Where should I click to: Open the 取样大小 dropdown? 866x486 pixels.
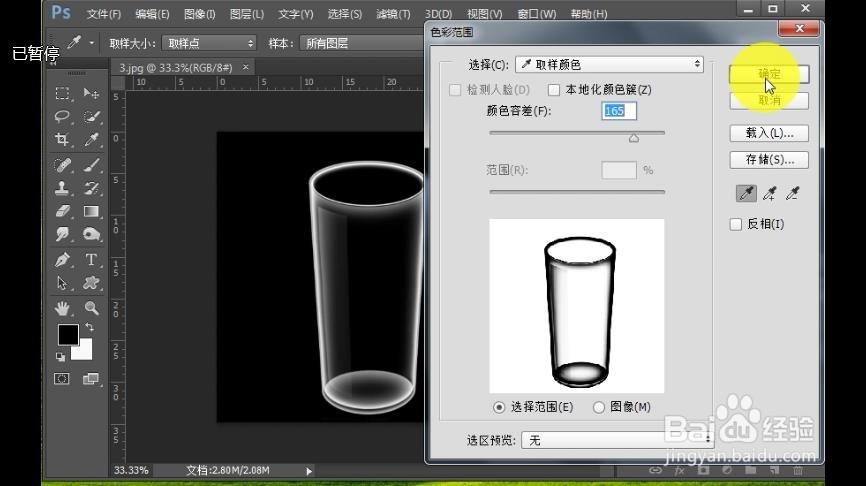click(x=209, y=43)
